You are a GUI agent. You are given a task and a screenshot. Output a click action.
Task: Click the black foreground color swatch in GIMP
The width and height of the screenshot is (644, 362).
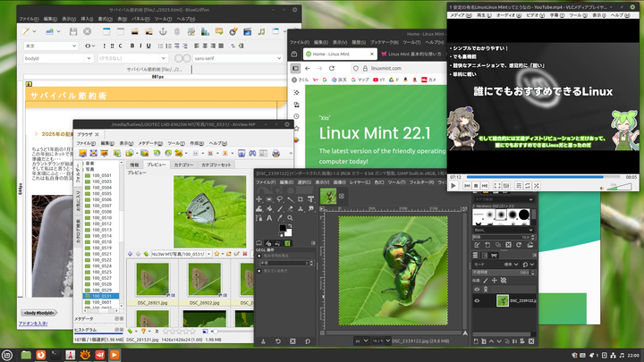point(283,228)
